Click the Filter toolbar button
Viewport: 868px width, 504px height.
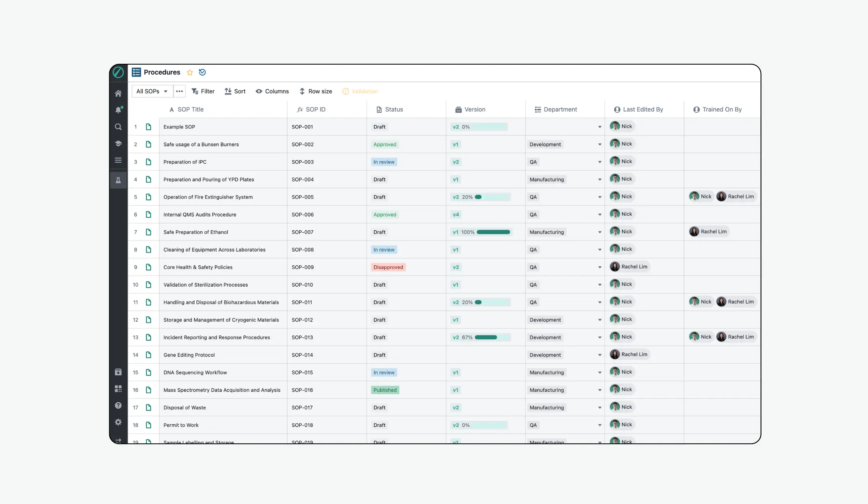click(203, 91)
